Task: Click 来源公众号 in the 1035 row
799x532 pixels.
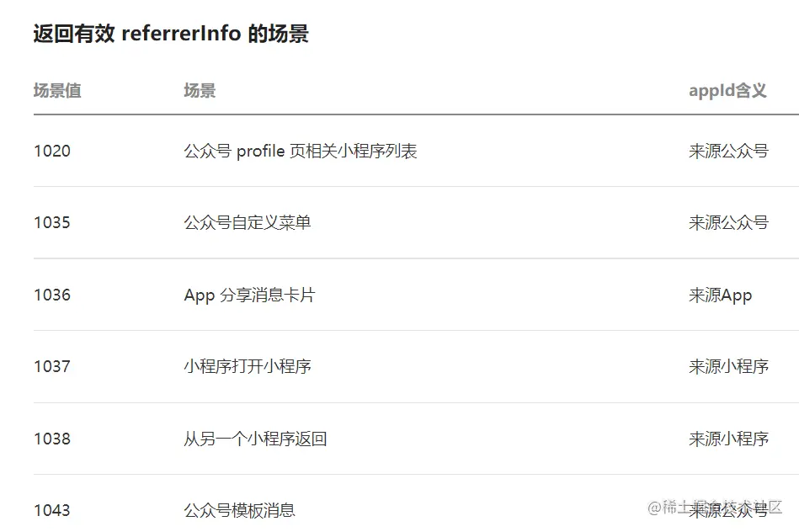Action: tap(728, 223)
